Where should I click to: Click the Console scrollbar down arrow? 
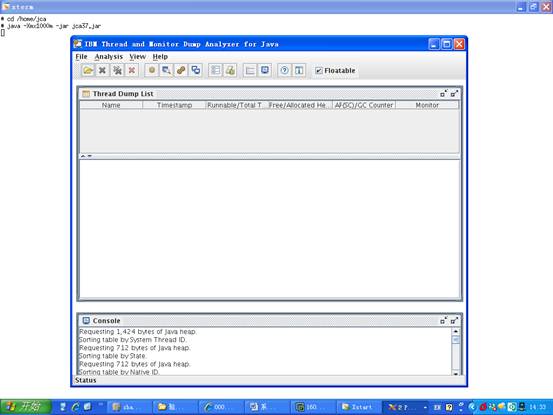coord(456,373)
